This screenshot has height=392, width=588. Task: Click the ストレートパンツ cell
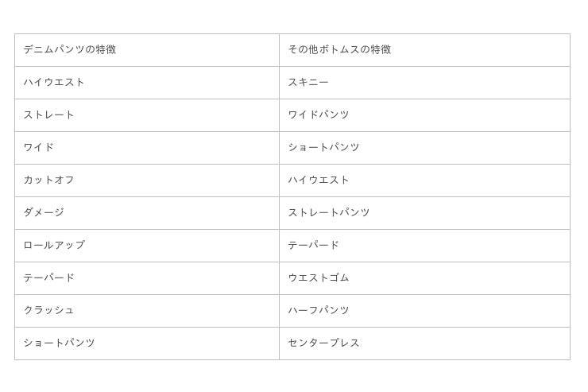[329, 212]
